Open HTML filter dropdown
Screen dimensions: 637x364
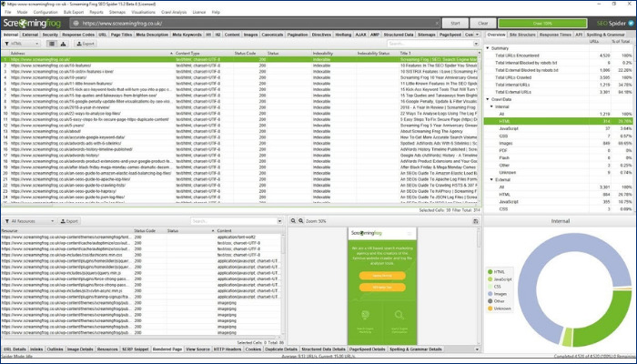22,44
